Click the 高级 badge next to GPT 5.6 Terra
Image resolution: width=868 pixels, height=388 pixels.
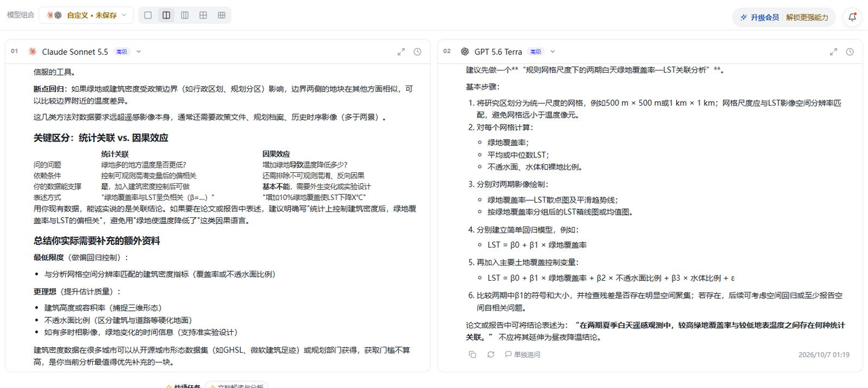click(536, 52)
